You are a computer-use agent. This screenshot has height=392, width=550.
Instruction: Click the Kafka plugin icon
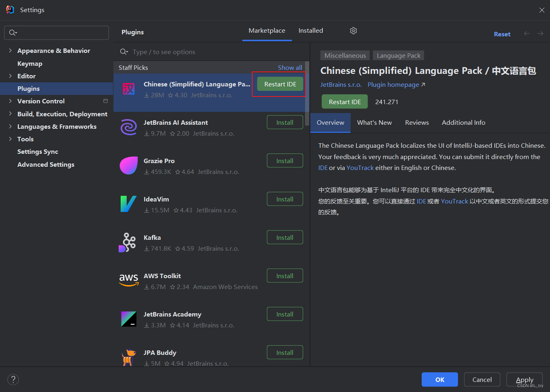click(x=128, y=242)
